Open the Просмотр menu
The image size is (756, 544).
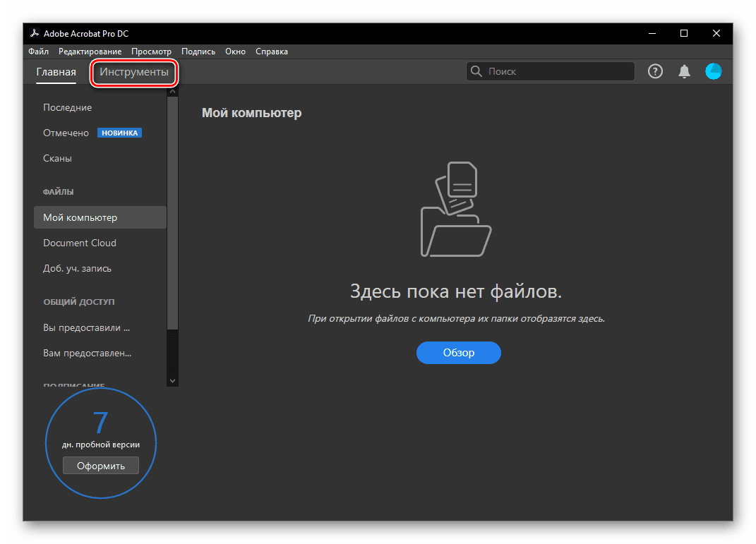point(151,52)
